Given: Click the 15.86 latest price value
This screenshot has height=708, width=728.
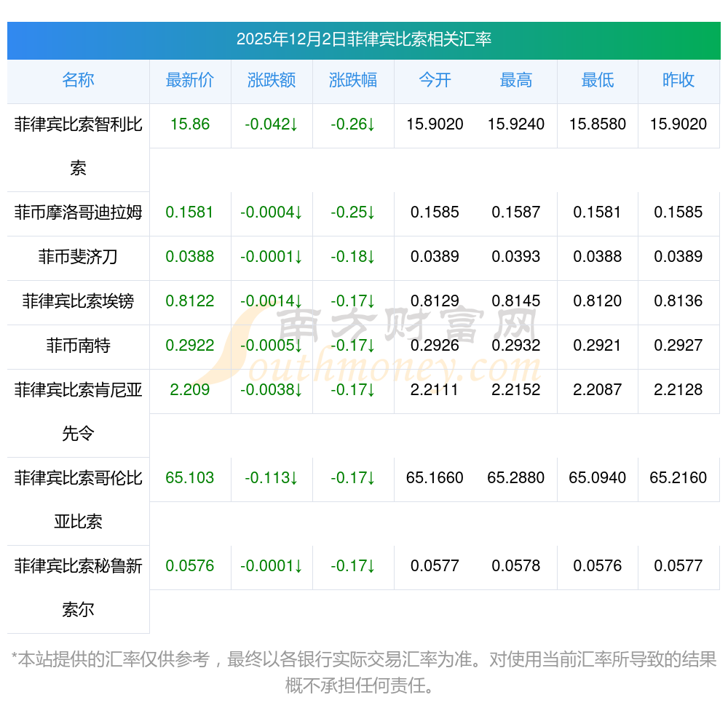Looking at the screenshot, I should pos(190,124).
